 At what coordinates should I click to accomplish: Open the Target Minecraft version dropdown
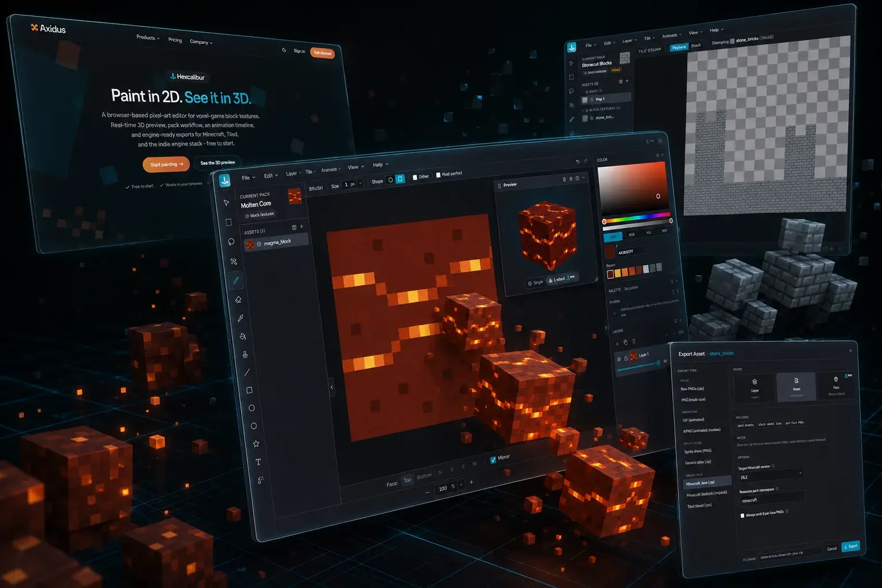[771, 475]
